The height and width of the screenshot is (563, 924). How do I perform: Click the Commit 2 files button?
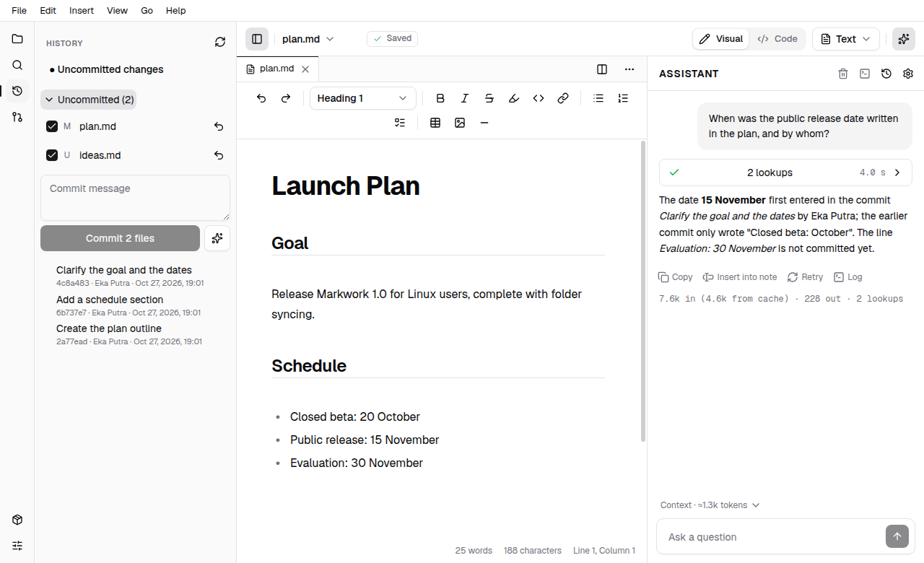click(x=120, y=238)
